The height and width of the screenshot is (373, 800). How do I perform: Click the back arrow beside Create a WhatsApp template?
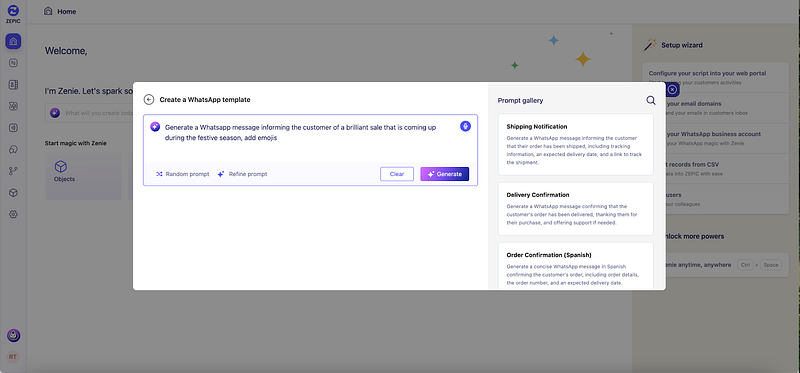point(149,100)
